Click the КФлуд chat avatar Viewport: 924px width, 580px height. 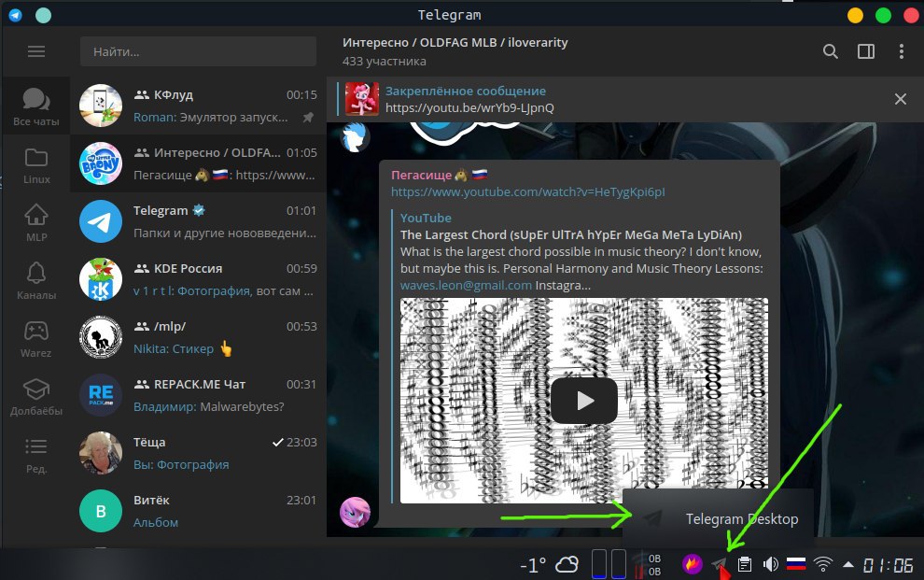tap(101, 106)
